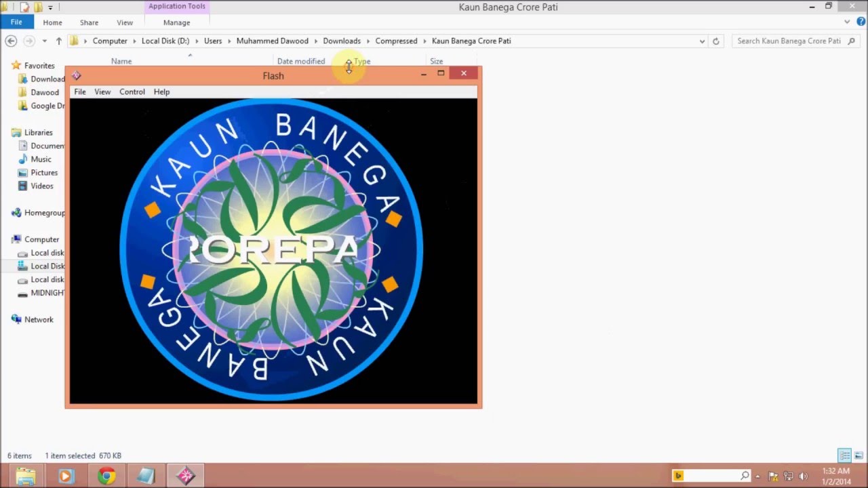Click Users in the address breadcrumb
Image resolution: width=868 pixels, height=488 pixels.
tap(213, 41)
